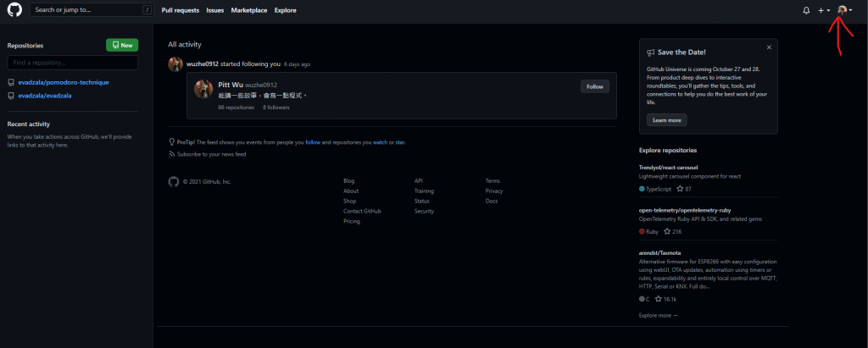Open the Security footer link
Viewport: 868px width, 348px height.
tap(425, 212)
